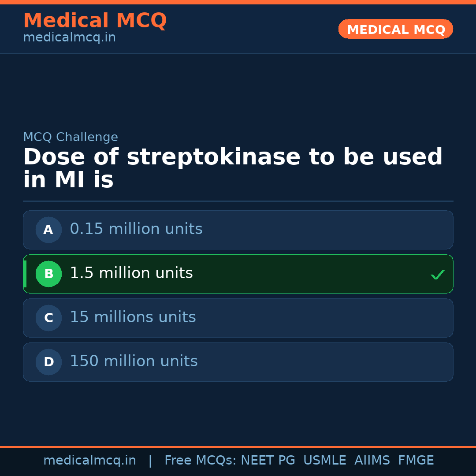Choose answer 1.5 million units
Viewport: 476px width, 476px height.
click(131, 273)
